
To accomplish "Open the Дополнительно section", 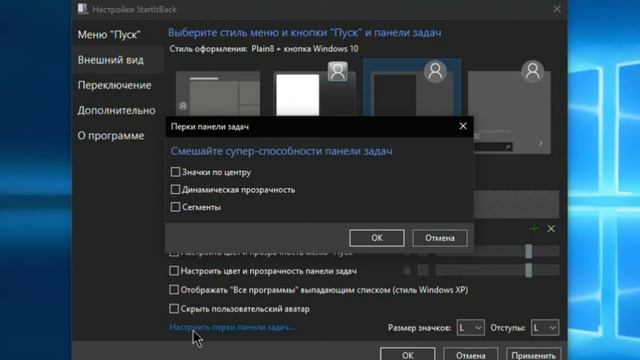I will pos(116,111).
